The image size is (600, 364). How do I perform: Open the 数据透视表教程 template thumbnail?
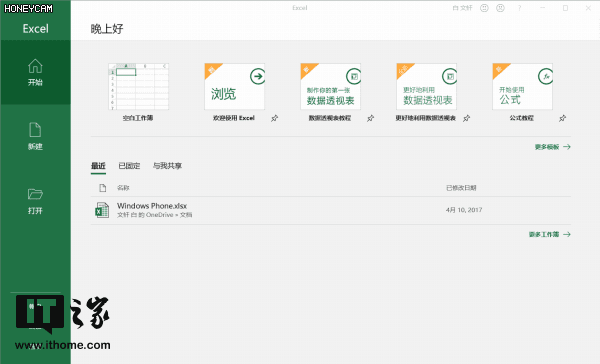pyautogui.click(x=330, y=87)
